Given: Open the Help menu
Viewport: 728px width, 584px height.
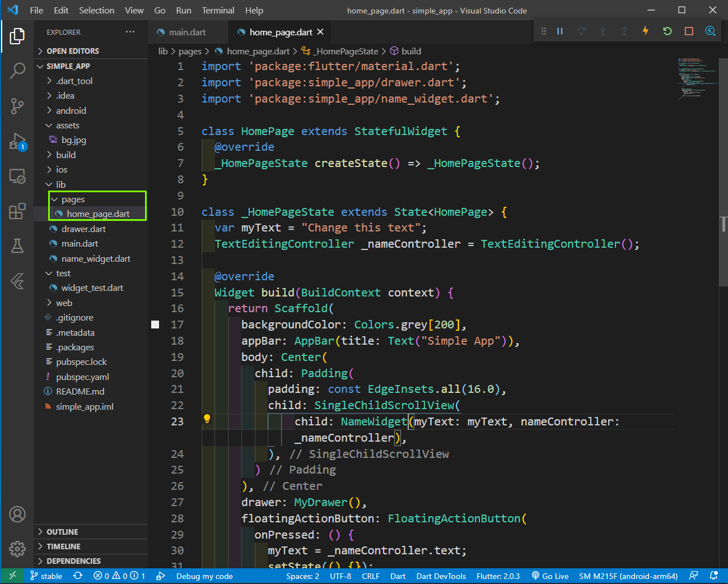Looking at the screenshot, I should click(254, 10).
